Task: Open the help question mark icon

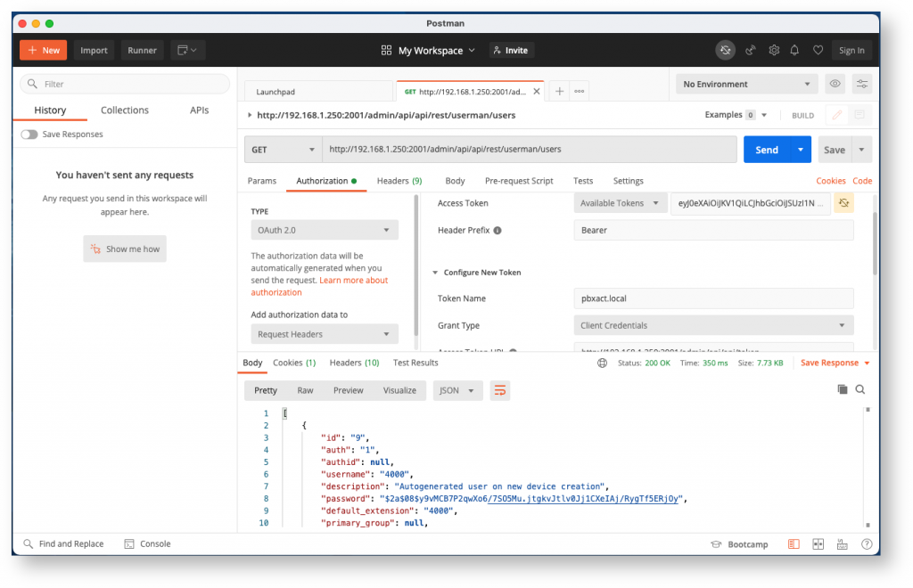Action: [x=867, y=544]
